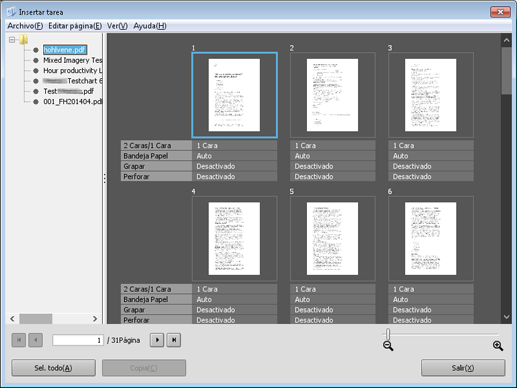The height and width of the screenshot is (388, 517).
Task: Select the file starting with Test and ending .pdf
Action: [x=68, y=91]
